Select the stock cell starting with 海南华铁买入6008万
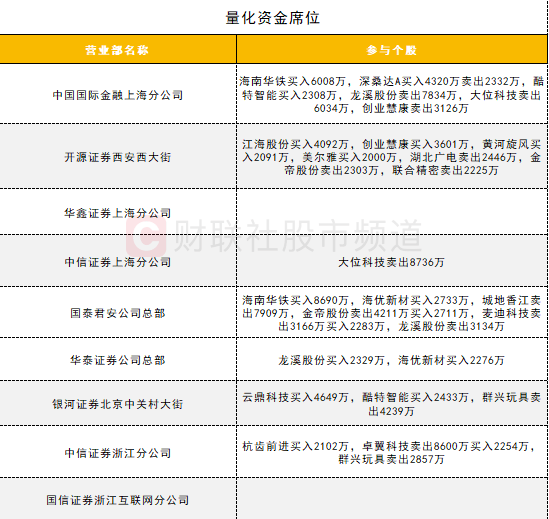Screen dimensions: 549x519 [391, 95]
